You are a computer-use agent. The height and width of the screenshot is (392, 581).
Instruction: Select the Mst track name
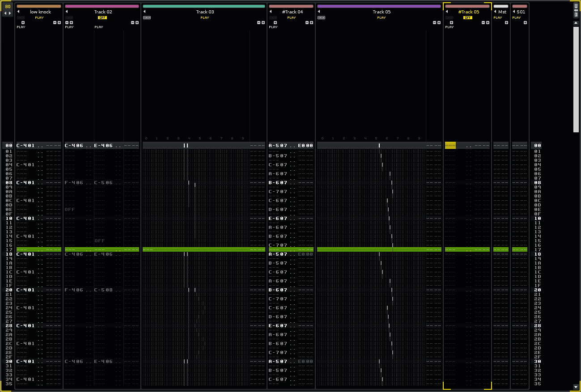pyautogui.click(x=502, y=12)
